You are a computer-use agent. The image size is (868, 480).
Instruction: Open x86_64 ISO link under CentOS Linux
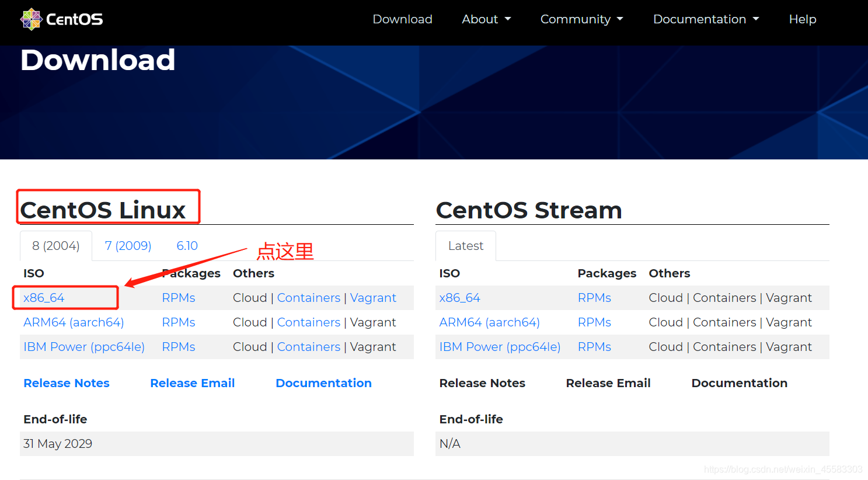pos(44,298)
